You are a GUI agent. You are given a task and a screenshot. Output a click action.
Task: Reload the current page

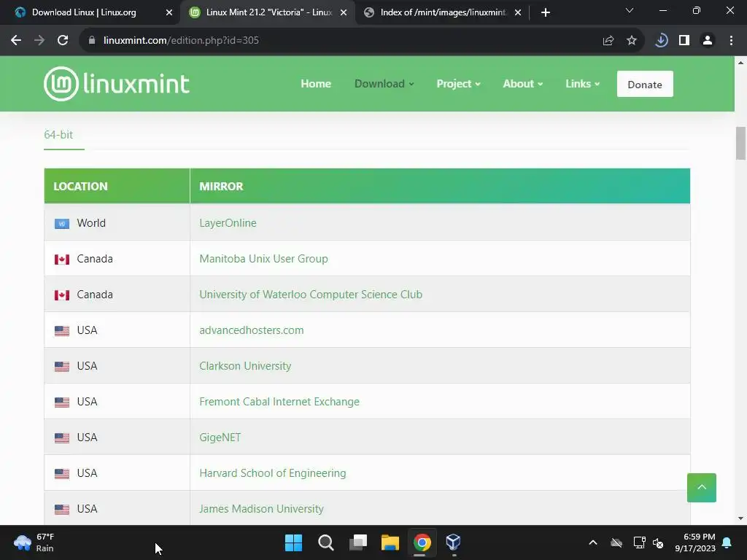coord(63,41)
